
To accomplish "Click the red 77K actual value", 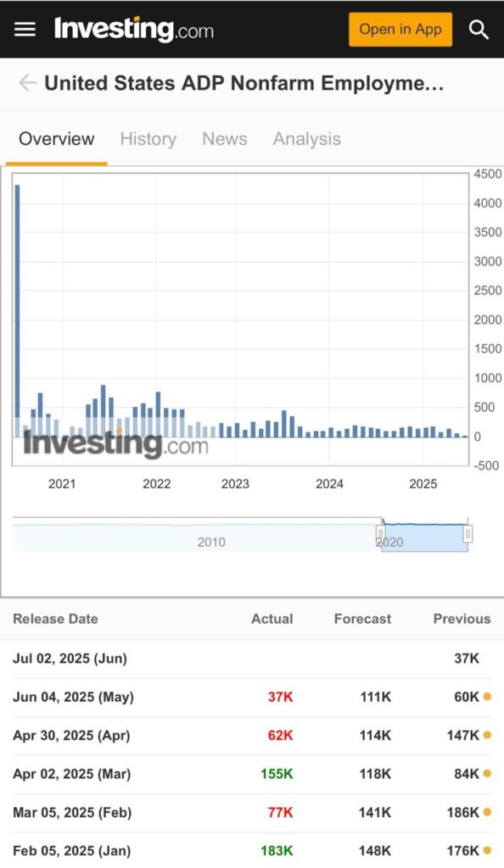I will 280,813.
